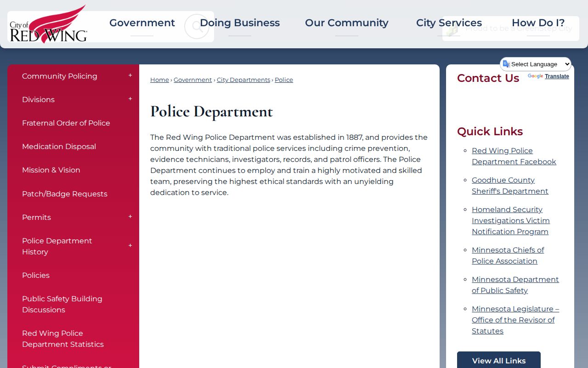This screenshot has height=368, width=588.
Task: Expand the Community Policing submenu
Action: [130, 76]
